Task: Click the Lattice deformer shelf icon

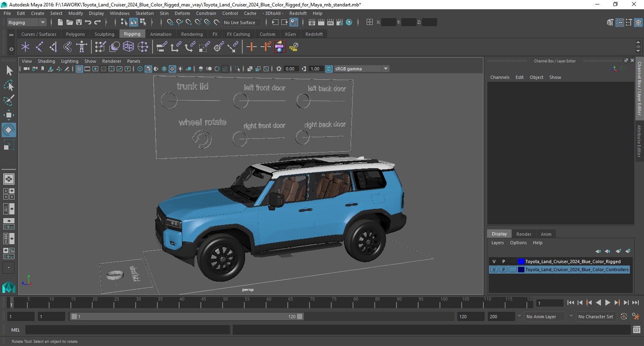Action: tap(128, 47)
